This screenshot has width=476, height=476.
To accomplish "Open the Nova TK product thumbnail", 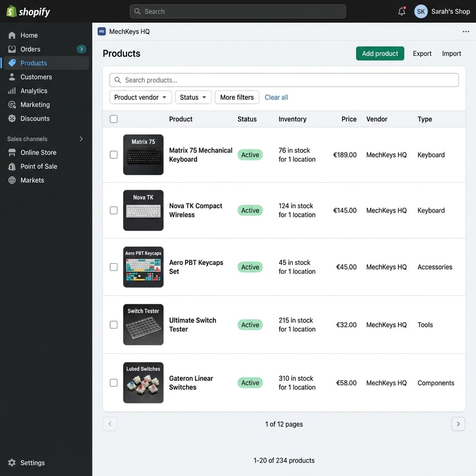I will click(x=143, y=211).
